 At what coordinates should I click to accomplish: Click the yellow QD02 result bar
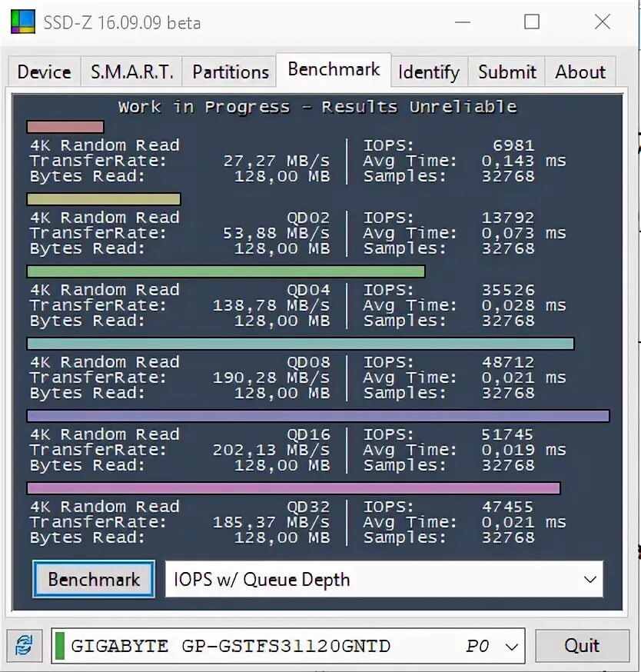104,199
